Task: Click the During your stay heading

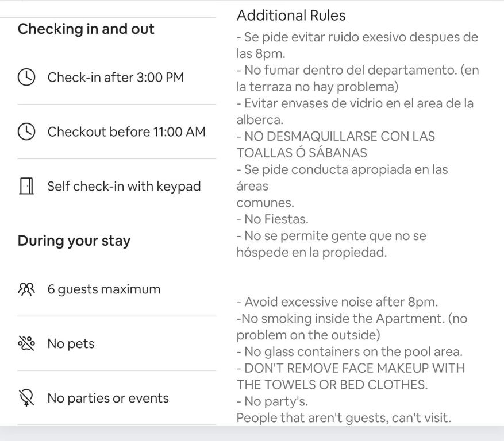Action: coord(74,241)
